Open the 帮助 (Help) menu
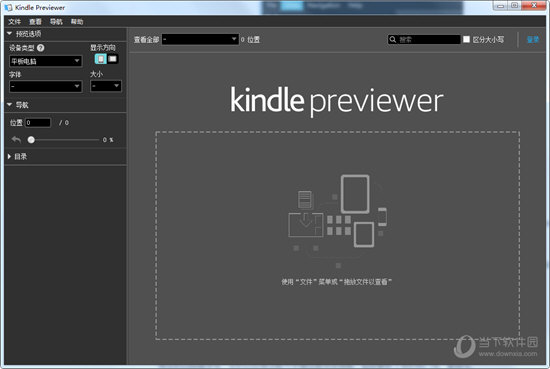 pyautogui.click(x=77, y=22)
